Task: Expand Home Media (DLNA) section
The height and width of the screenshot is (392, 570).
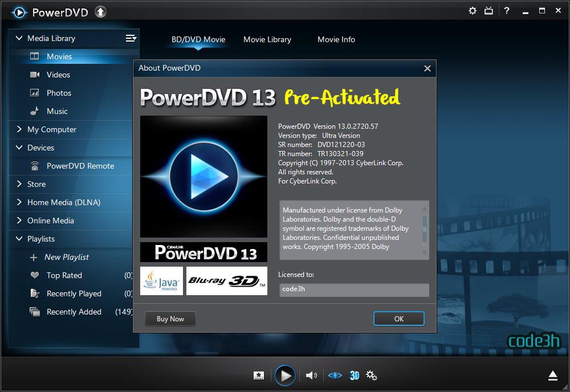Action: 19,202
